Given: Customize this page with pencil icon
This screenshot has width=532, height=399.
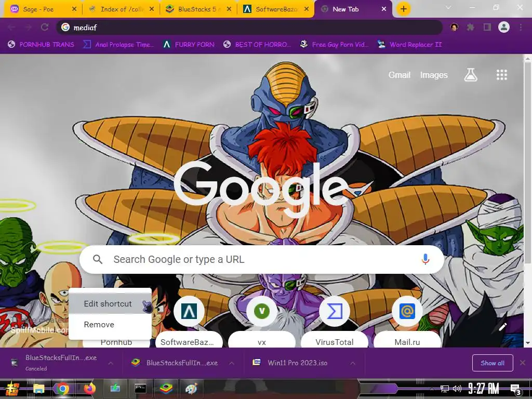Looking at the screenshot, I should 502,327.
